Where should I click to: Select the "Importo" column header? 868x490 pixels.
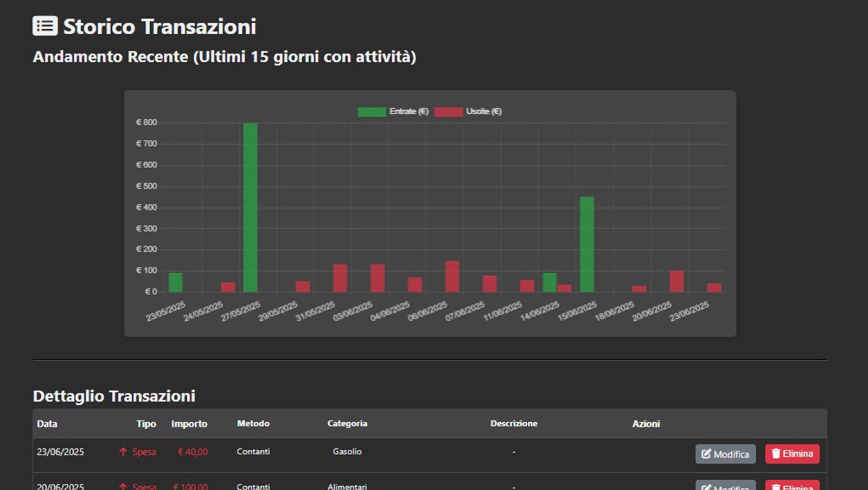(189, 424)
